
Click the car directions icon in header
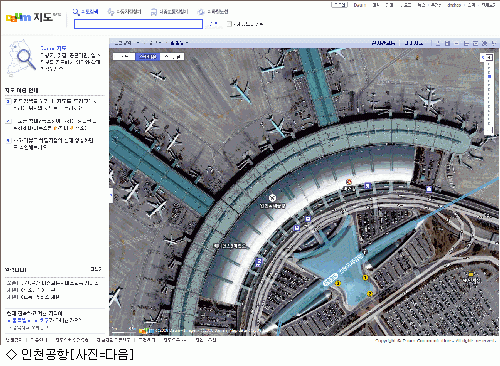pos(111,12)
